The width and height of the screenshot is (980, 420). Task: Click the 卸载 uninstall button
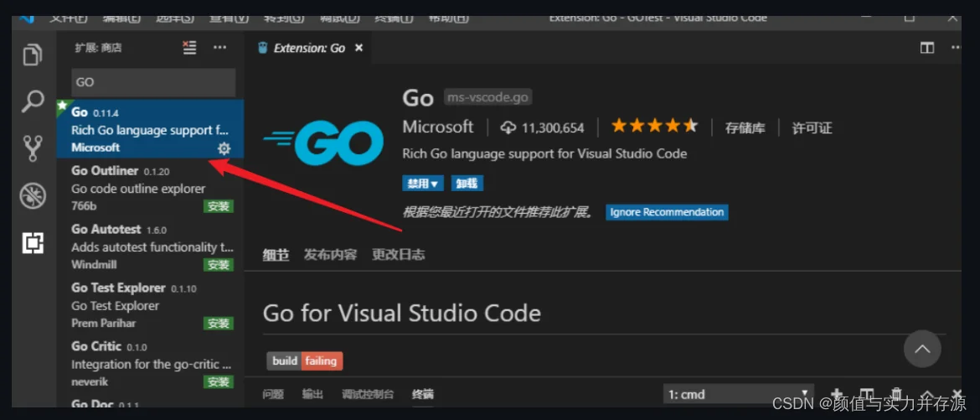467,184
